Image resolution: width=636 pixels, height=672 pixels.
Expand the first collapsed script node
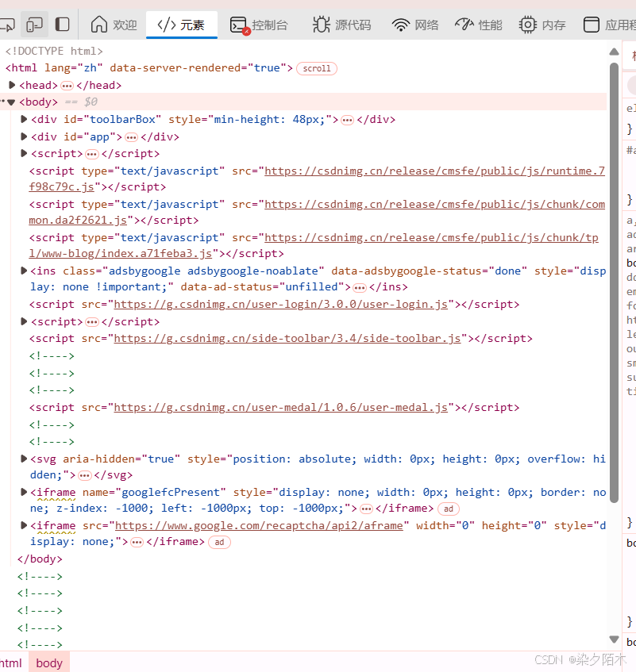pyautogui.click(x=24, y=153)
